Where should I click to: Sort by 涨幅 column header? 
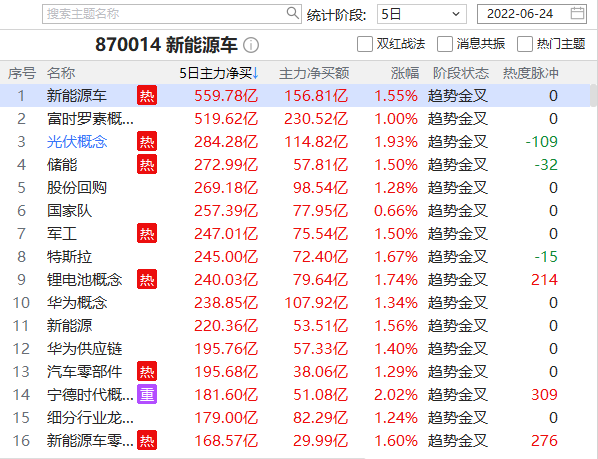pyautogui.click(x=404, y=73)
